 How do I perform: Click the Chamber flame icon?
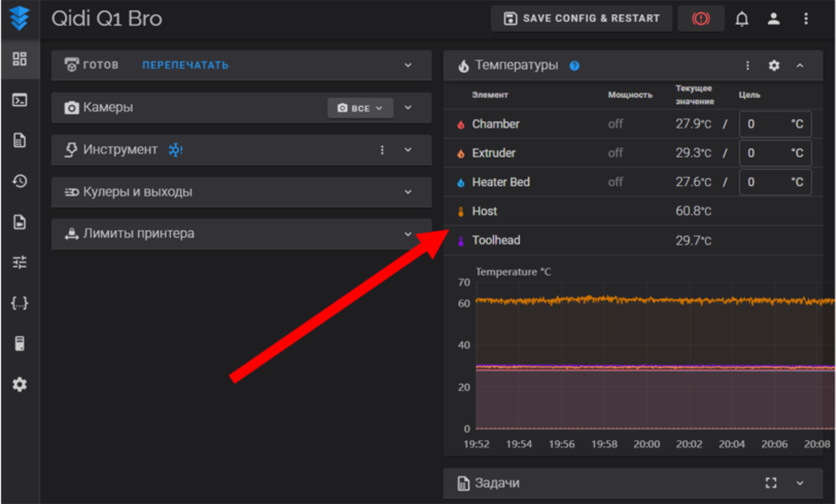coord(461,124)
